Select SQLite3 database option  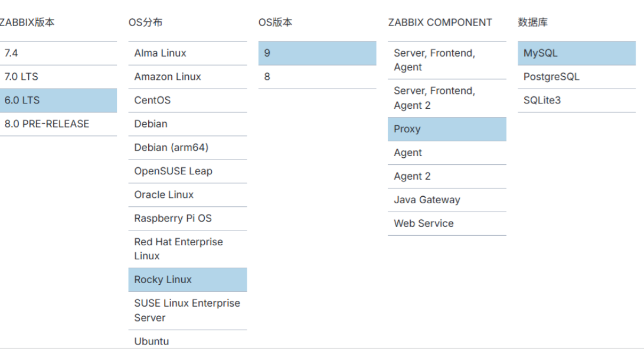(577, 100)
